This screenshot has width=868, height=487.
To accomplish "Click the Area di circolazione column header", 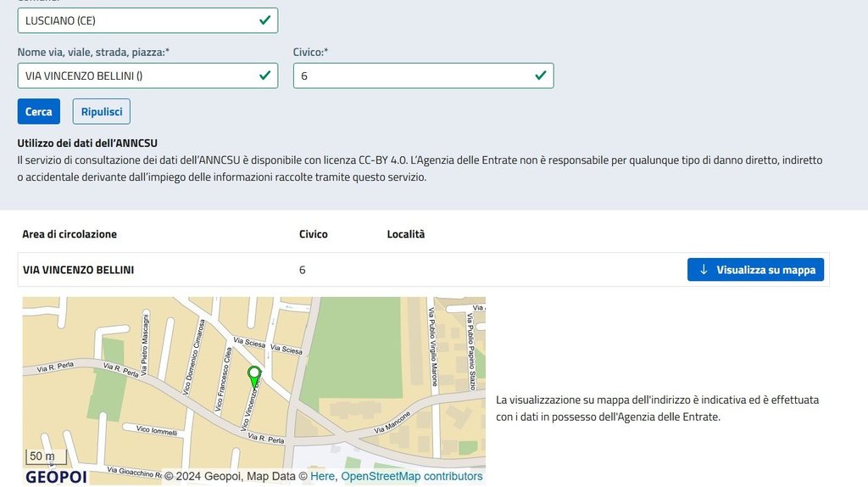I will 70,234.
